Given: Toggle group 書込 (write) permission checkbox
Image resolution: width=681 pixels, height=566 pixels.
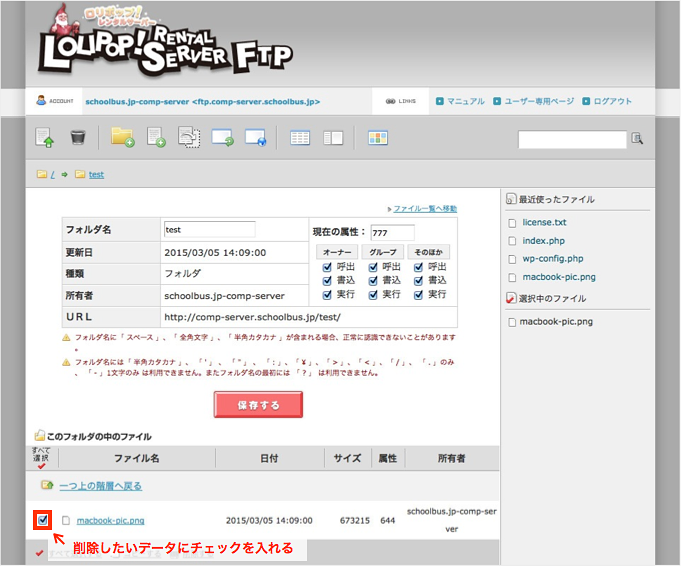Looking at the screenshot, I should tap(373, 281).
